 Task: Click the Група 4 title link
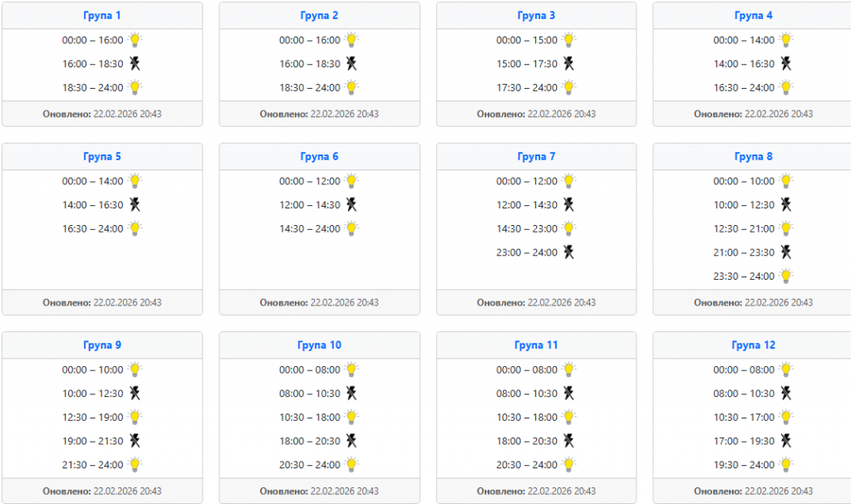pyautogui.click(x=754, y=16)
